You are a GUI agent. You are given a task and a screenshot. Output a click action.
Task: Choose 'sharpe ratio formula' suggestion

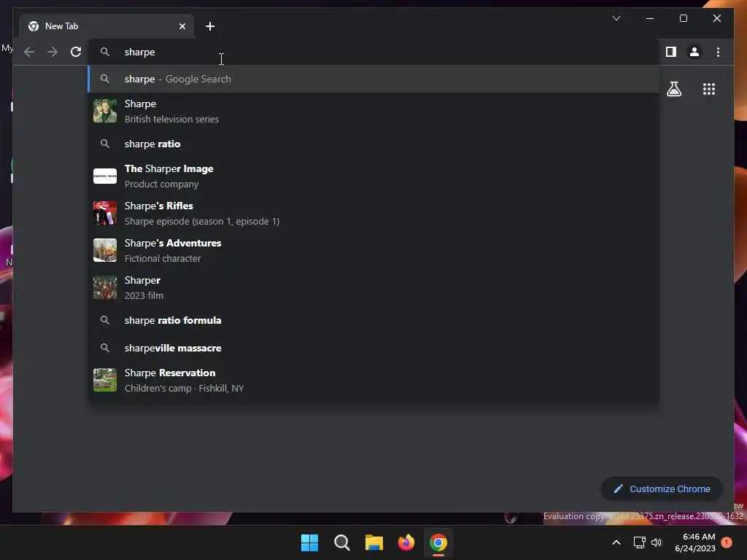coord(374,321)
